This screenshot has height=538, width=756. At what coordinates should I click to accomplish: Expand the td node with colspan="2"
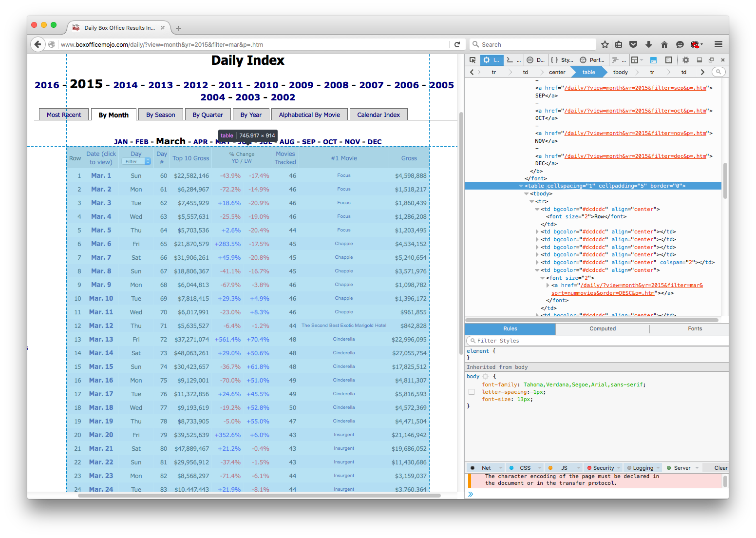coord(537,262)
